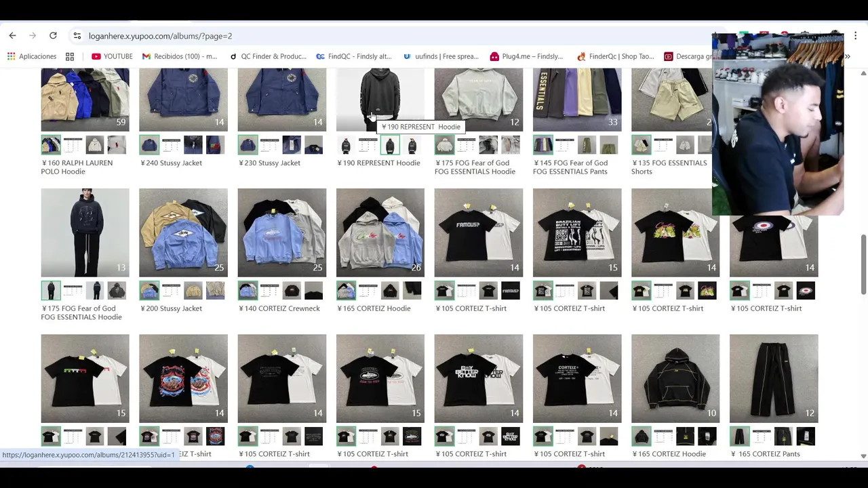Expand the bookmarks overflow chevron
The width and height of the screenshot is (868, 488).
(848, 56)
